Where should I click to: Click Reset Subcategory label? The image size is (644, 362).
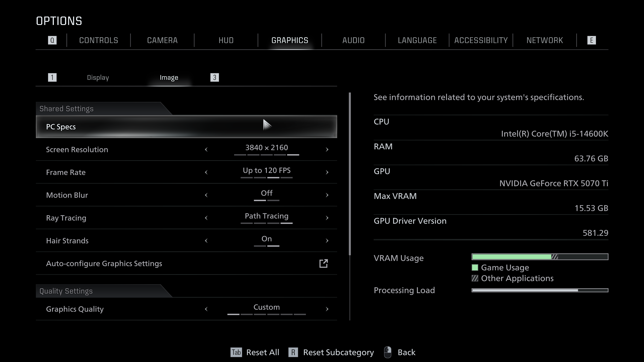coord(338,352)
